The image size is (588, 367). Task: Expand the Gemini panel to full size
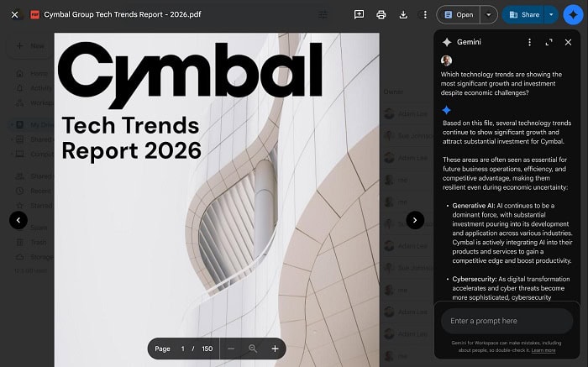click(549, 42)
